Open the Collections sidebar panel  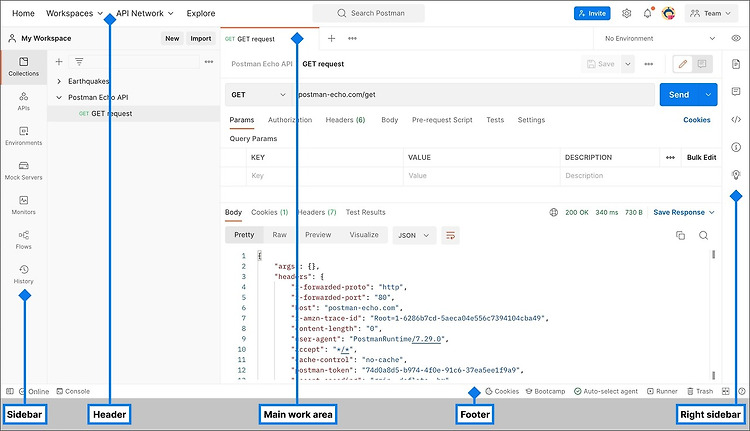pyautogui.click(x=23, y=66)
